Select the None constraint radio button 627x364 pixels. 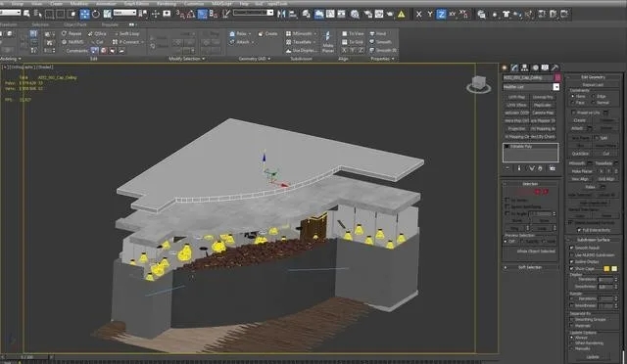[x=573, y=96]
